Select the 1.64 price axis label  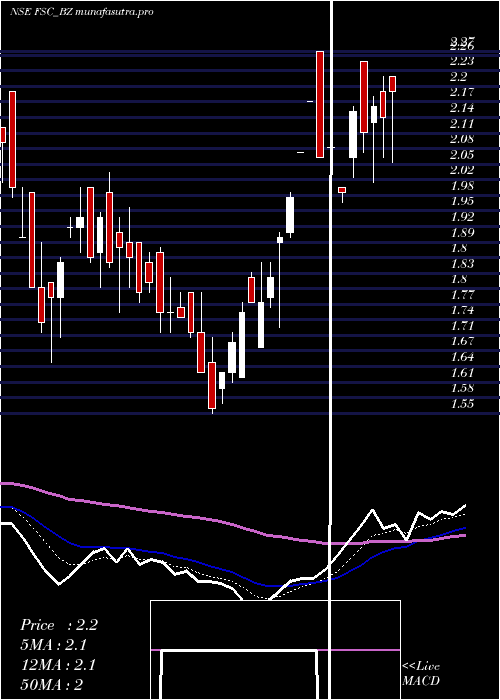pyautogui.click(x=462, y=357)
